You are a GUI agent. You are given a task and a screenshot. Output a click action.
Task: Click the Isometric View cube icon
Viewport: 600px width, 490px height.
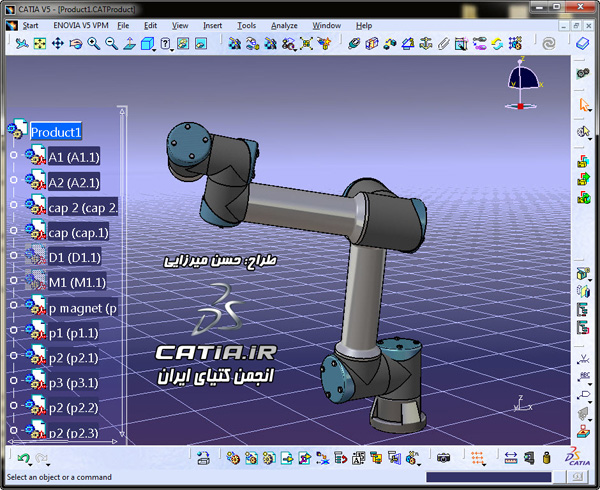click(147, 44)
